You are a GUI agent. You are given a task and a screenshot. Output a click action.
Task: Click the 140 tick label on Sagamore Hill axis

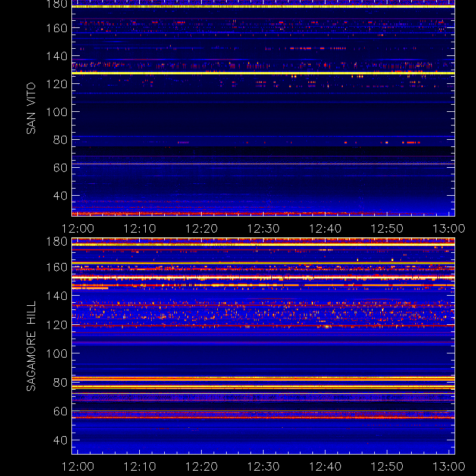(57, 296)
